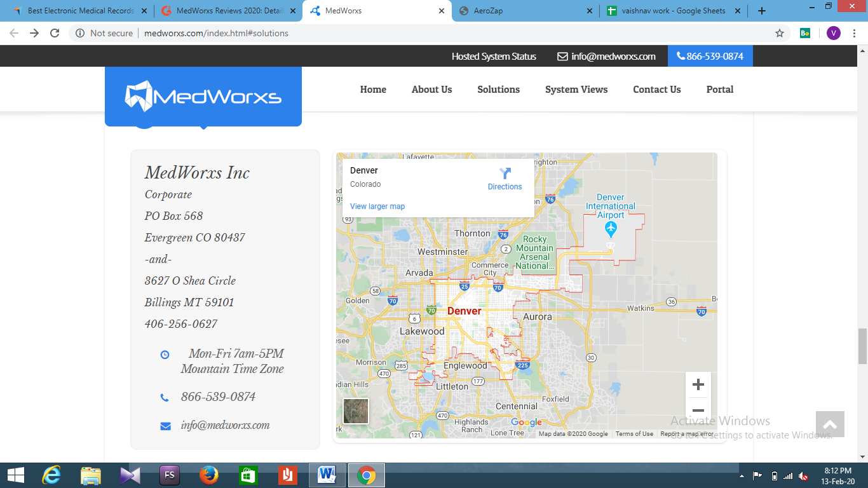
Task: Open Contact Us nav item
Action: tap(656, 90)
